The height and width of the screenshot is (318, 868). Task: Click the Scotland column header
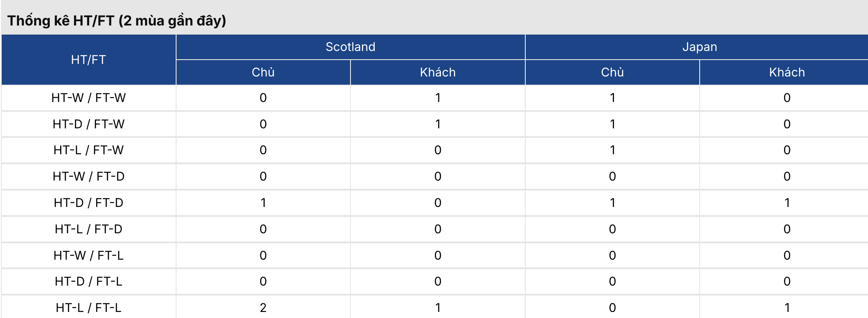click(350, 47)
